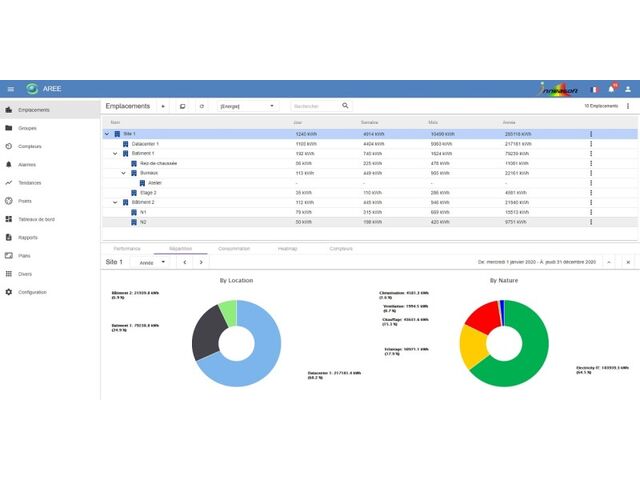Open the hamburger menu beside AREE logo
The height and width of the screenshot is (480, 640).
click(x=10, y=89)
